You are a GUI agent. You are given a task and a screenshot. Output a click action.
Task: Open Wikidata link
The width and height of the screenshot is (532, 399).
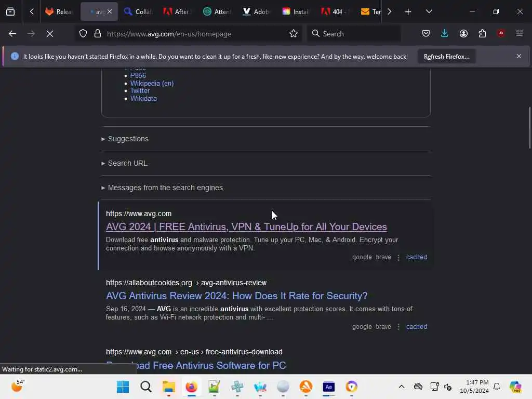pos(143,99)
